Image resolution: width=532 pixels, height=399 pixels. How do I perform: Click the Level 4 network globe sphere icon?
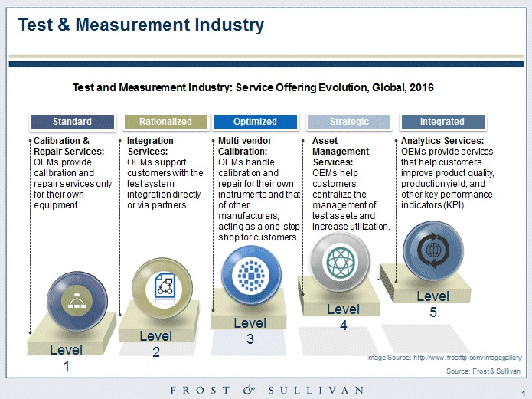(341, 262)
